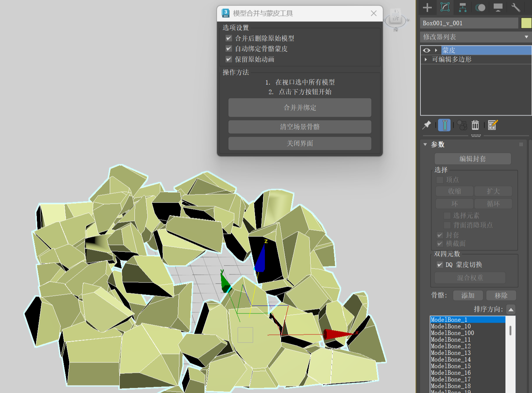This screenshot has height=393, width=532.
Task: Click 添加 to add bones
Action: tap(468, 295)
